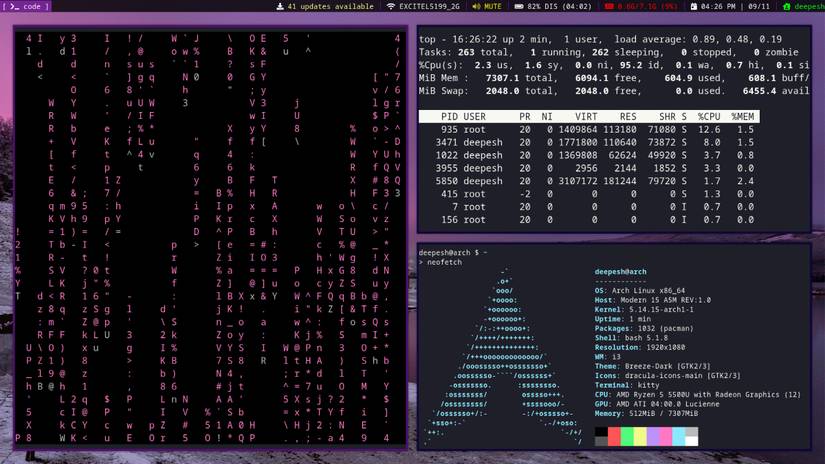
Task: Select the process row with PID 935
Action: tap(589, 129)
